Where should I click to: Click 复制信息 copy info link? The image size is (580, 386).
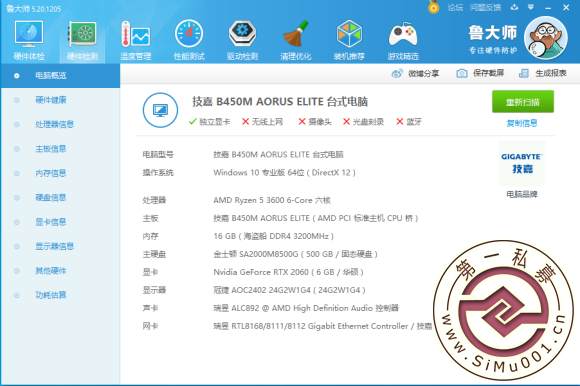[x=522, y=123]
